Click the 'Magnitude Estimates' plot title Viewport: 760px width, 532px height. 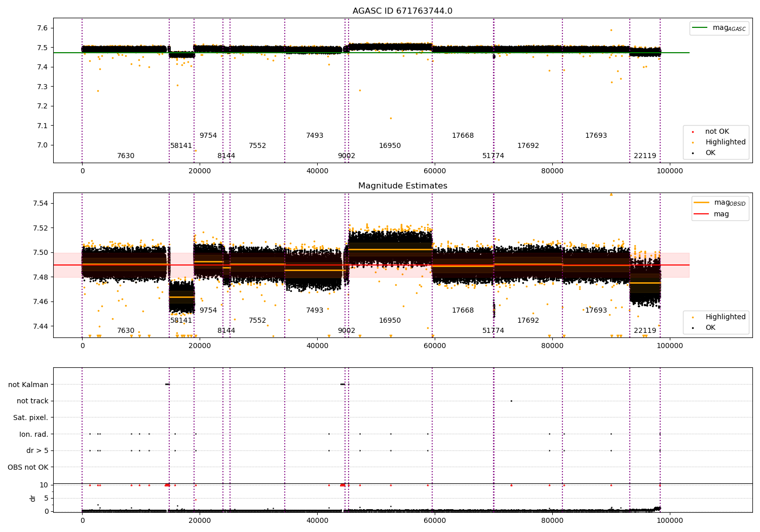[x=403, y=186]
